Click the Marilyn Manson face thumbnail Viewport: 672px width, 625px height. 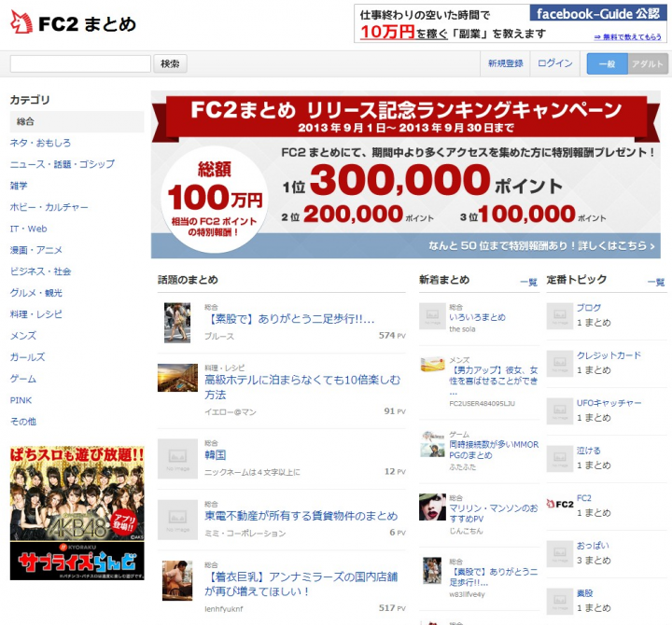[432, 507]
